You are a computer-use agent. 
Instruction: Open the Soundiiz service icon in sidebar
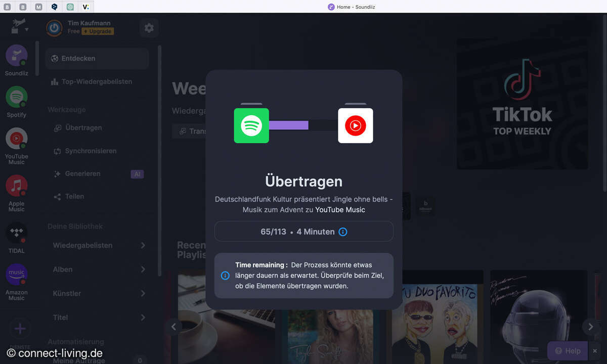[17, 56]
